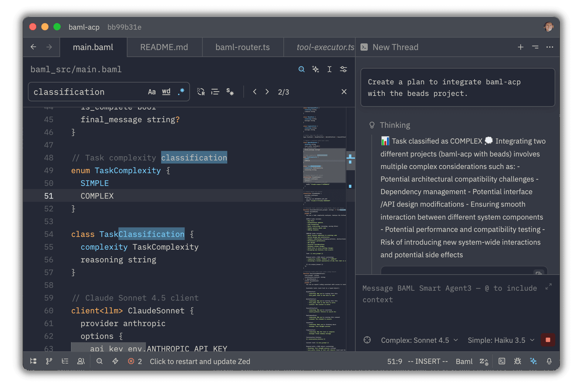585x392 pixels.
Task: Toggle case-sensitive search with Aa
Action: point(152,92)
